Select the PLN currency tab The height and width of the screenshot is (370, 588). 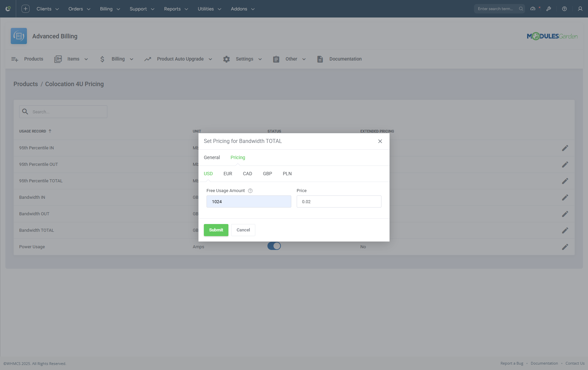click(287, 174)
